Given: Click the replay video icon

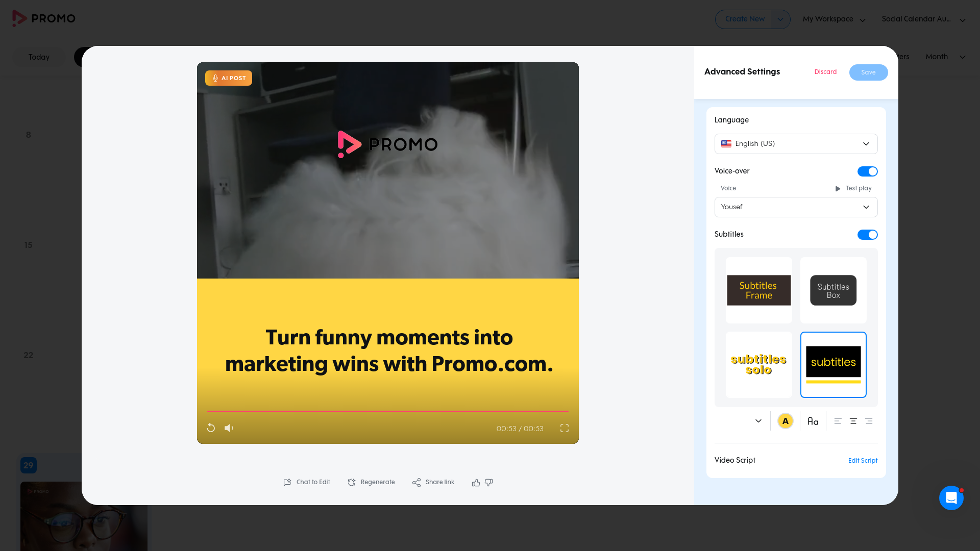Looking at the screenshot, I should pyautogui.click(x=211, y=428).
